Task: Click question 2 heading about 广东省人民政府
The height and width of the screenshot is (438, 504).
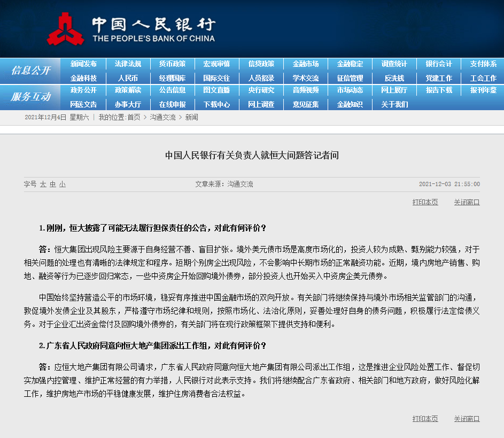Action: [x=152, y=345]
